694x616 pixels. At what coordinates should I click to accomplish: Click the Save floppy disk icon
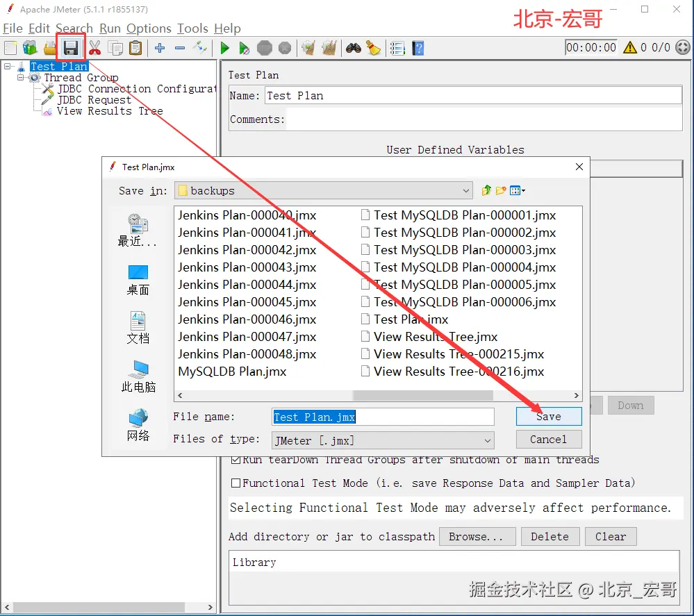(x=71, y=48)
